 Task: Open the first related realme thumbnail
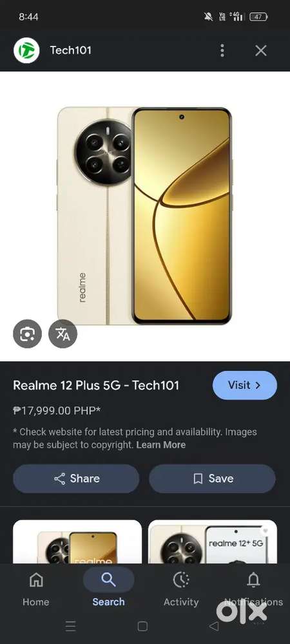click(77, 542)
